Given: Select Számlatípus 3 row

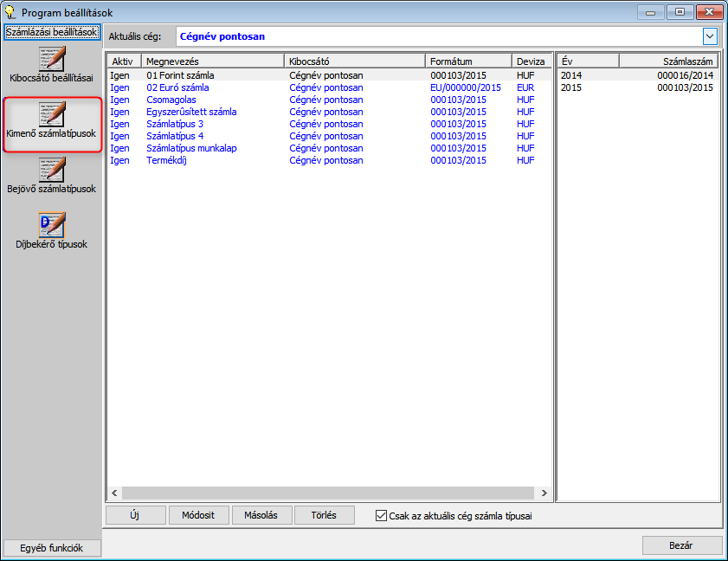Looking at the screenshot, I should pyautogui.click(x=329, y=124).
